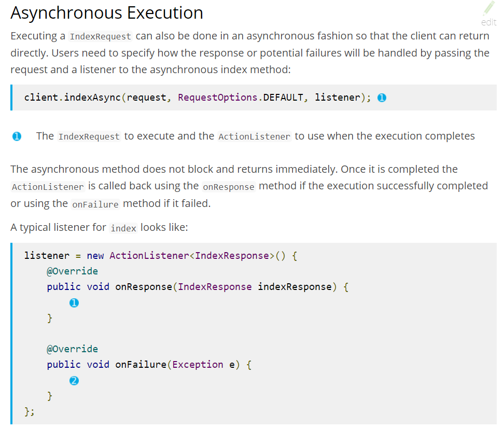Click the @Override annotation above onResponse

[x=72, y=271]
